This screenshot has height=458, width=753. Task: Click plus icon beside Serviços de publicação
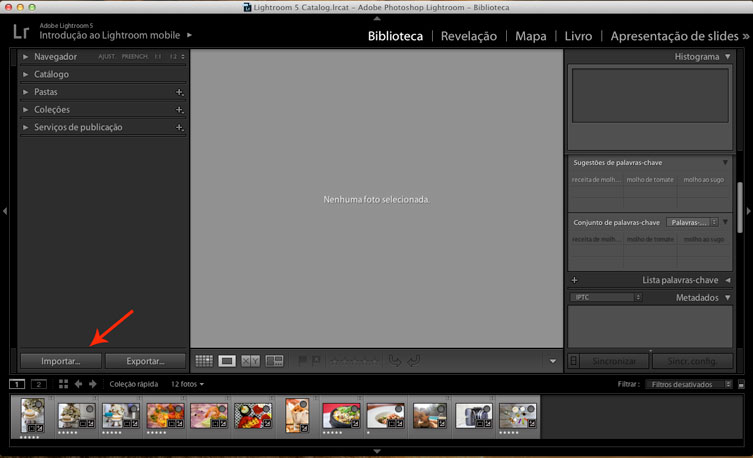click(179, 128)
